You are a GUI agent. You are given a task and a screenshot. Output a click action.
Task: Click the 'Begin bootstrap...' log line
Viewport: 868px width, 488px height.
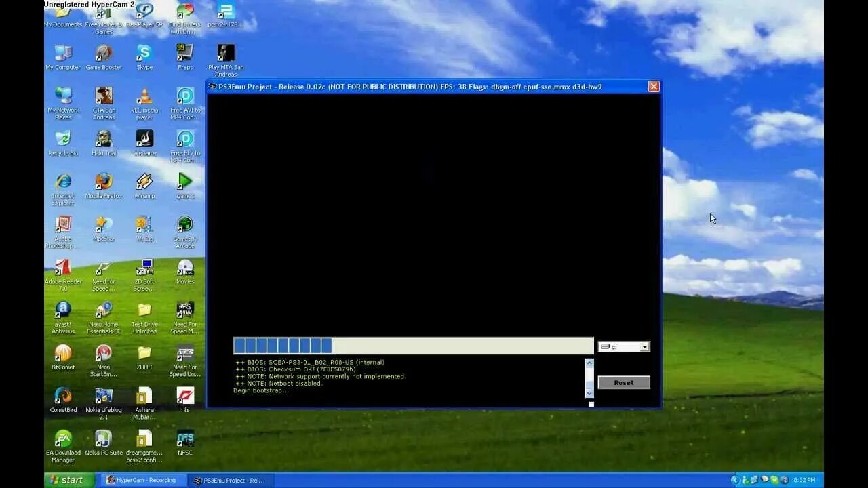click(x=261, y=390)
